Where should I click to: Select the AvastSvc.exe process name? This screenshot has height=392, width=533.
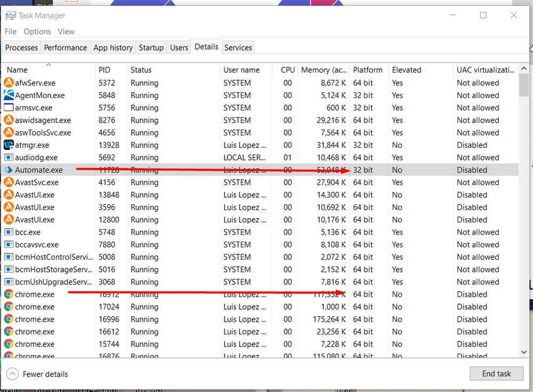point(37,182)
